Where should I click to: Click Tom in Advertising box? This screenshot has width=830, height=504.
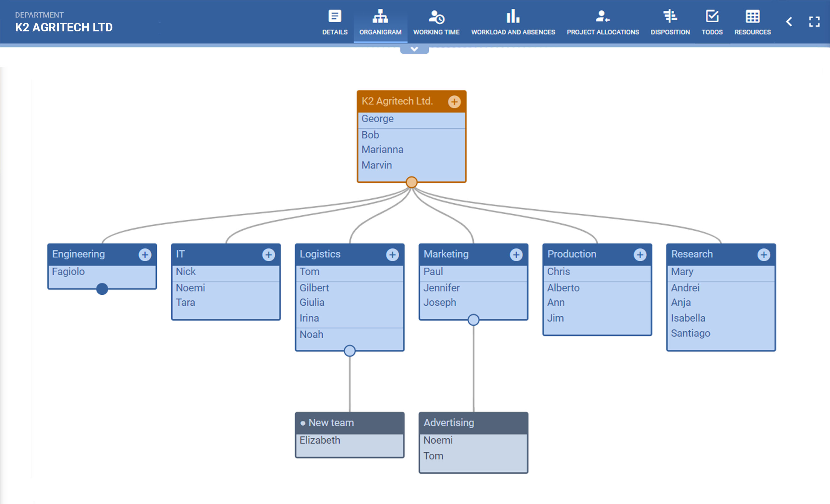pyautogui.click(x=433, y=456)
